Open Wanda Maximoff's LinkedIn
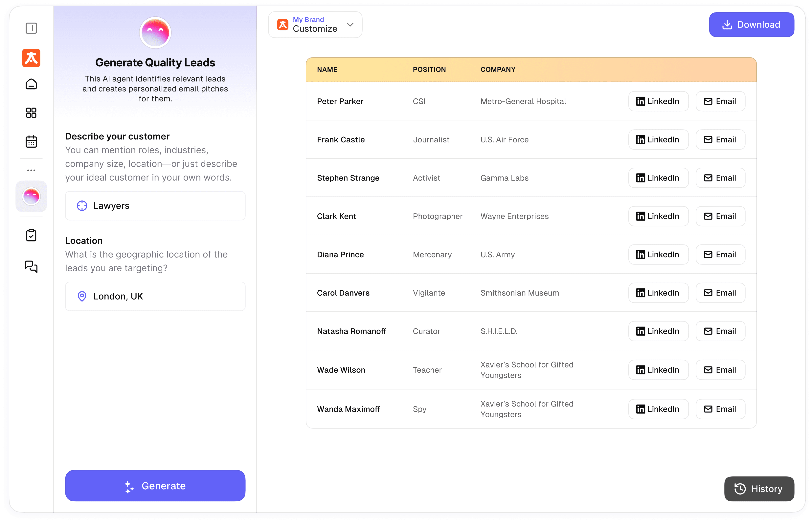 (x=658, y=409)
